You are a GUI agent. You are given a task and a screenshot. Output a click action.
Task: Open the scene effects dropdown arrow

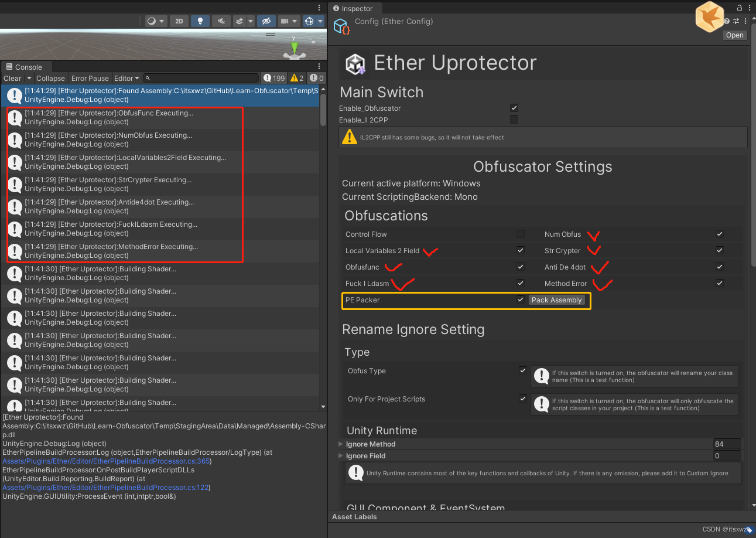[251, 21]
